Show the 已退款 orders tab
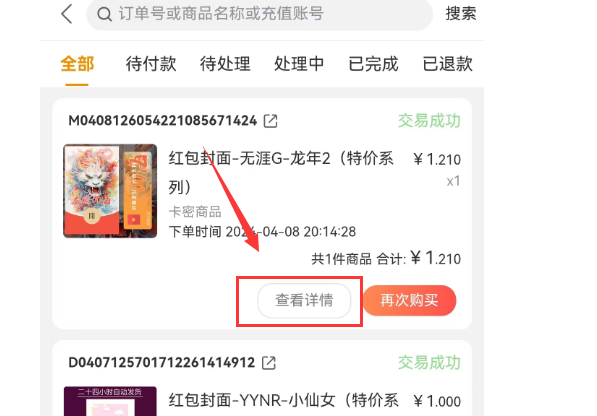Viewport: 597px width, 416px height. [x=448, y=64]
